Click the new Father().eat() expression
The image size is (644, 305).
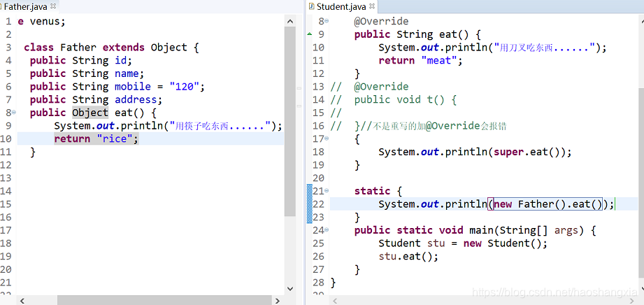548,204
